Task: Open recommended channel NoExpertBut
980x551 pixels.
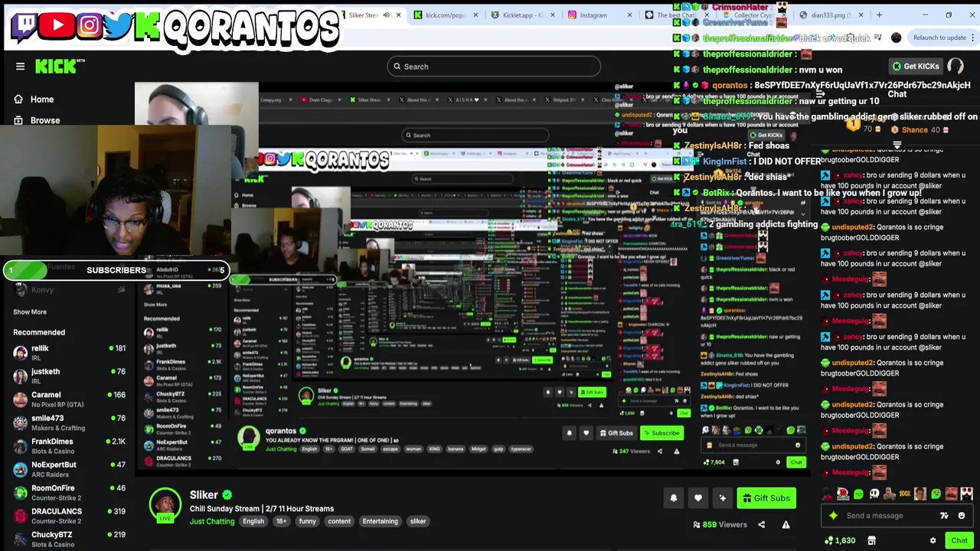Action: pos(69,468)
